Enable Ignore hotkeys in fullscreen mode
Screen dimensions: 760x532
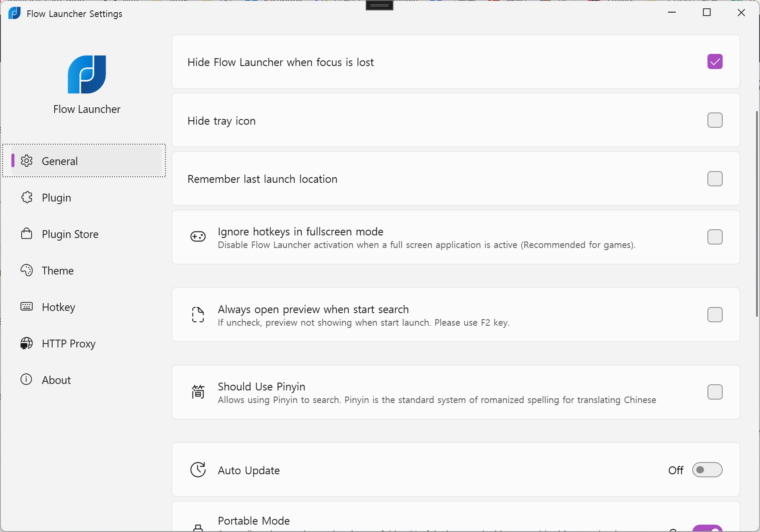click(715, 237)
